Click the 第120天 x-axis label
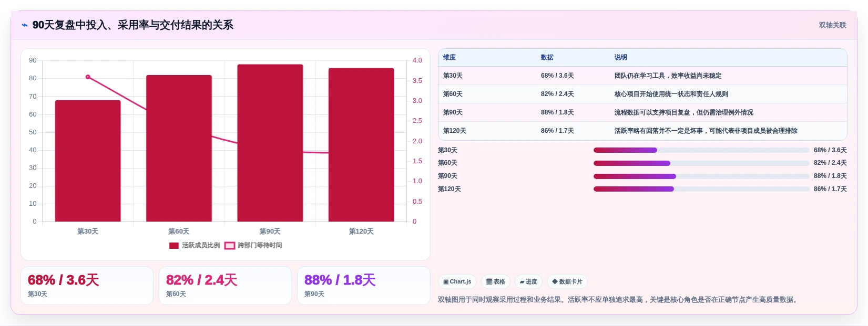The height and width of the screenshot is (326, 868). click(361, 232)
